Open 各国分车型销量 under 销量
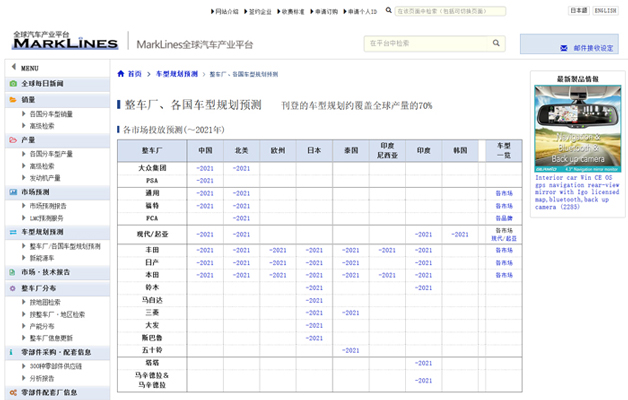The height and width of the screenshot is (400, 628). pos(51,114)
